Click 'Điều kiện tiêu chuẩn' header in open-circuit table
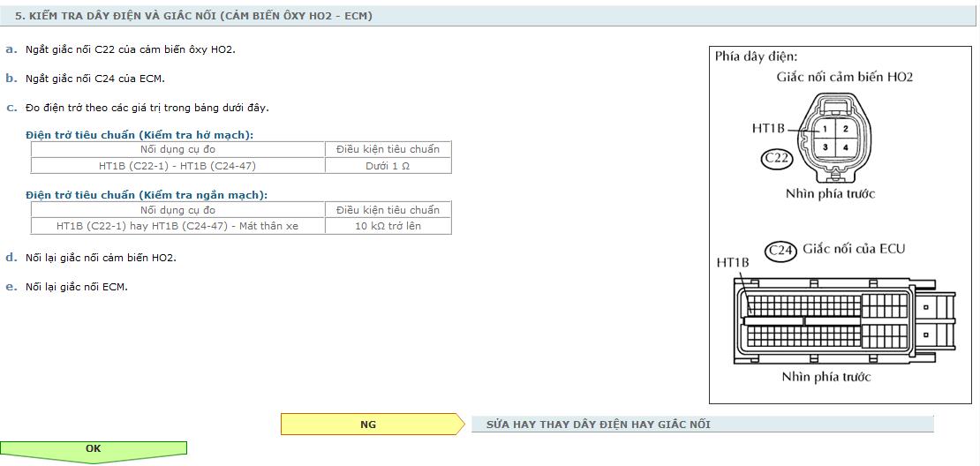 [x=388, y=149]
